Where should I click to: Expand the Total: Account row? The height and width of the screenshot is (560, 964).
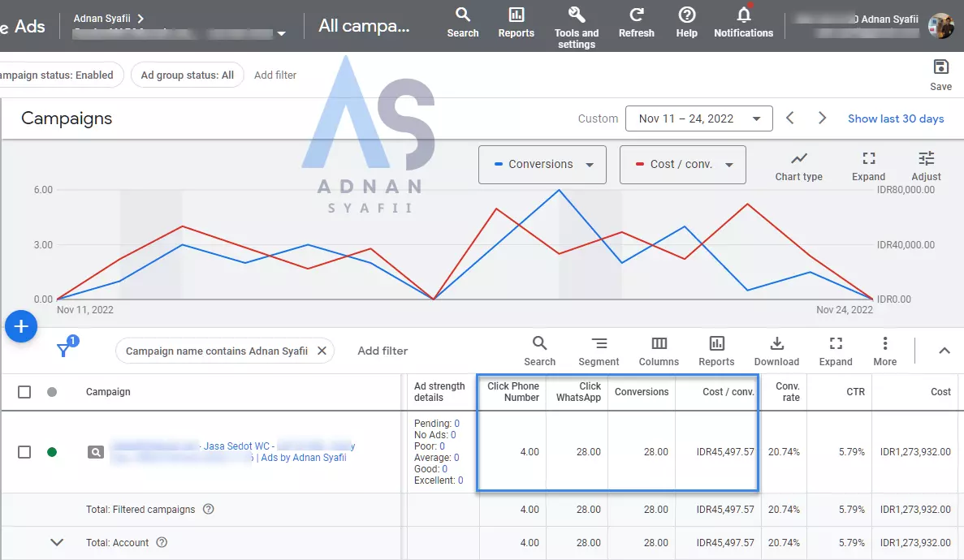tap(57, 542)
